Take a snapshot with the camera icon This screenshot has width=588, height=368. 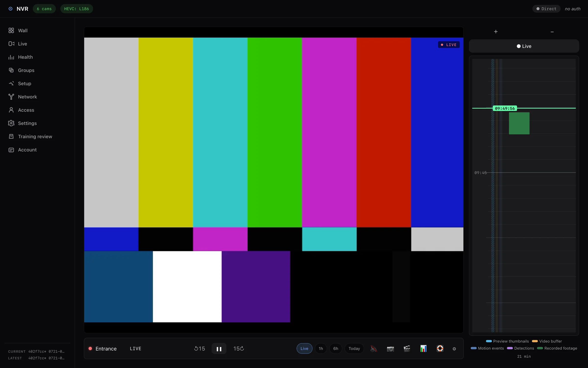[x=390, y=348]
